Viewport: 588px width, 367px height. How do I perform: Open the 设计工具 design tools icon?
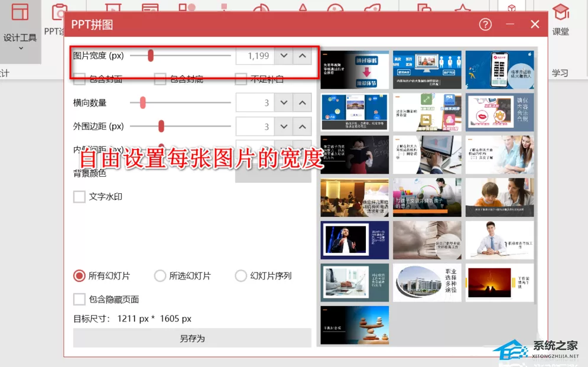click(x=20, y=12)
